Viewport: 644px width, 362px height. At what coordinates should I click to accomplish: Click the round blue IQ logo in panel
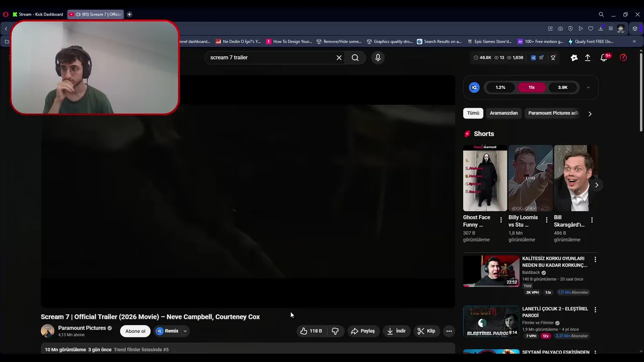(474, 87)
